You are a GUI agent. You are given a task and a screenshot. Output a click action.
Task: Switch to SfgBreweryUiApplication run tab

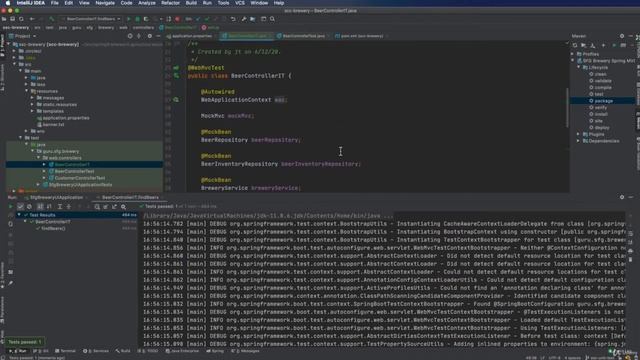(x=56, y=197)
